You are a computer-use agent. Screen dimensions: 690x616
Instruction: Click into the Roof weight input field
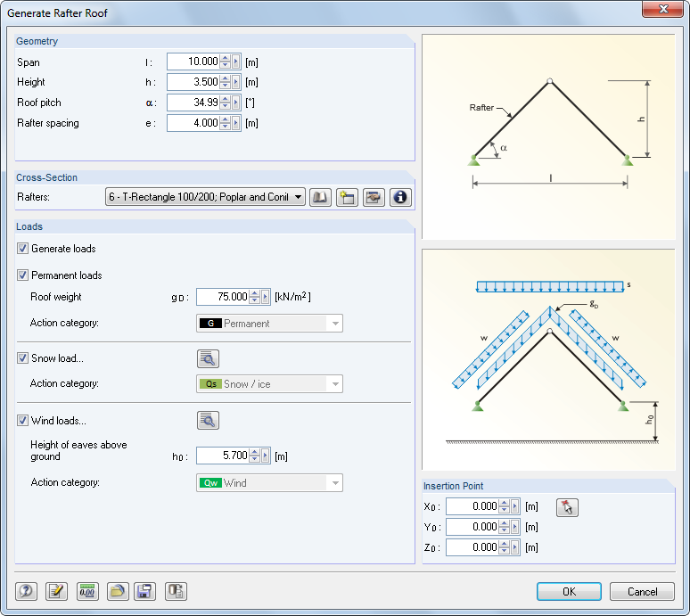[223, 297]
